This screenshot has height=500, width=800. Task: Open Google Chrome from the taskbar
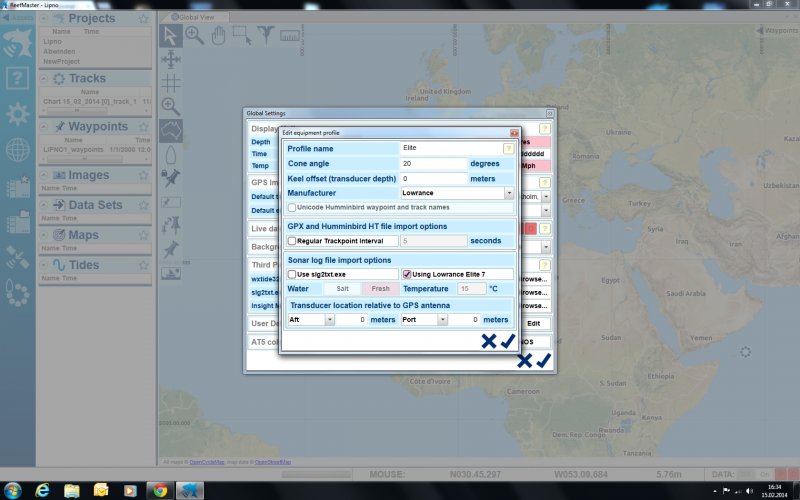click(158, 490)
